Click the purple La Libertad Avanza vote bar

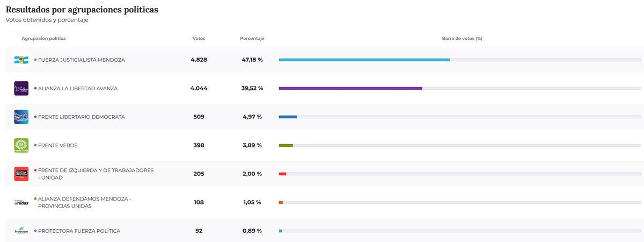coord(350,88)
